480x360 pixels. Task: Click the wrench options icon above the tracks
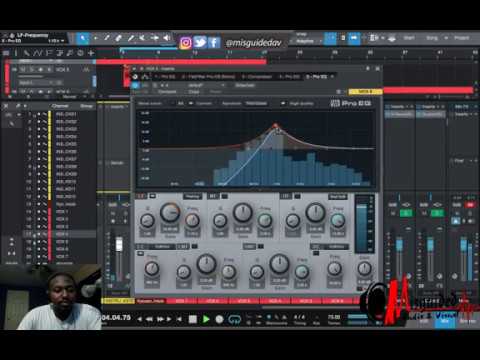(x=26, y=53)
